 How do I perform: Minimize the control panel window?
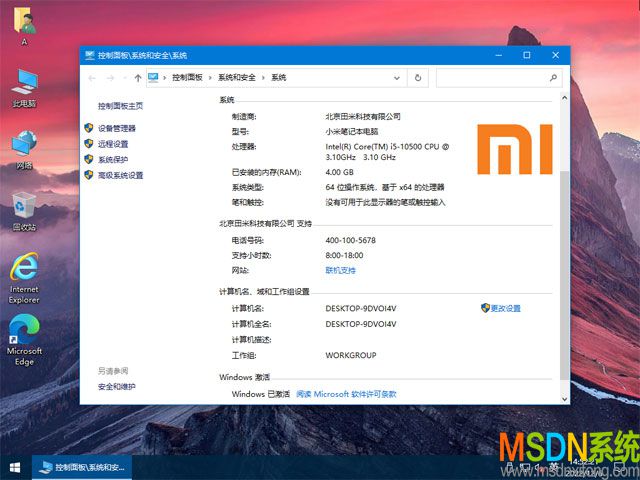pos(498,55)
